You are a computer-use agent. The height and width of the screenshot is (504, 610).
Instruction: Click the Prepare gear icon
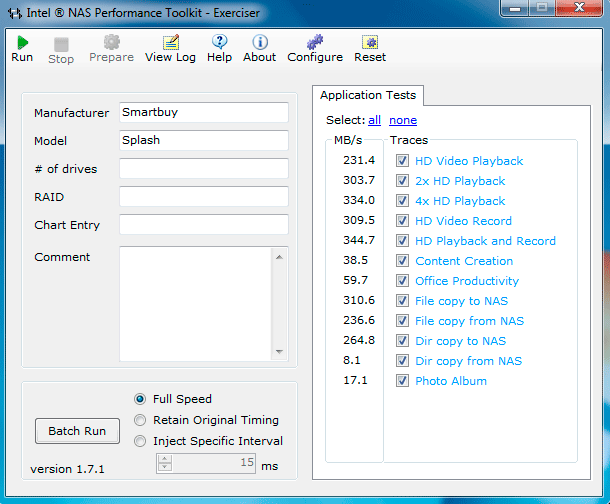click(111, 43)
